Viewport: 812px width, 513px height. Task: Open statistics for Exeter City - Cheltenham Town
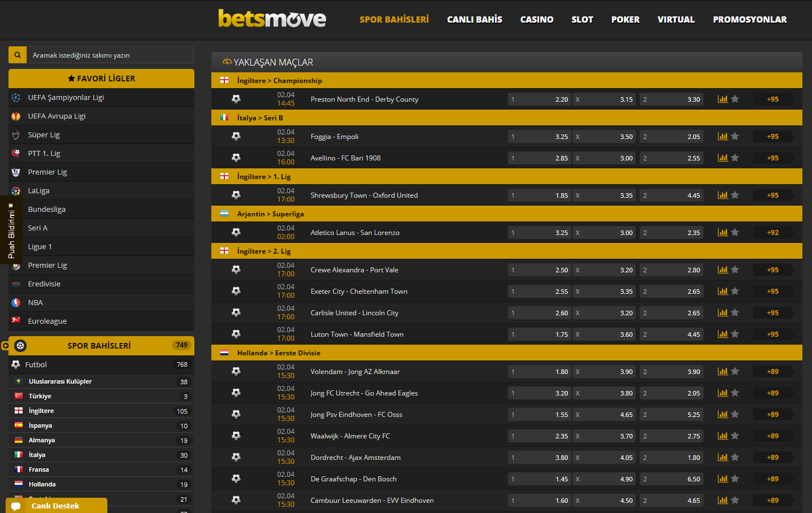click(x=723, y=291)
